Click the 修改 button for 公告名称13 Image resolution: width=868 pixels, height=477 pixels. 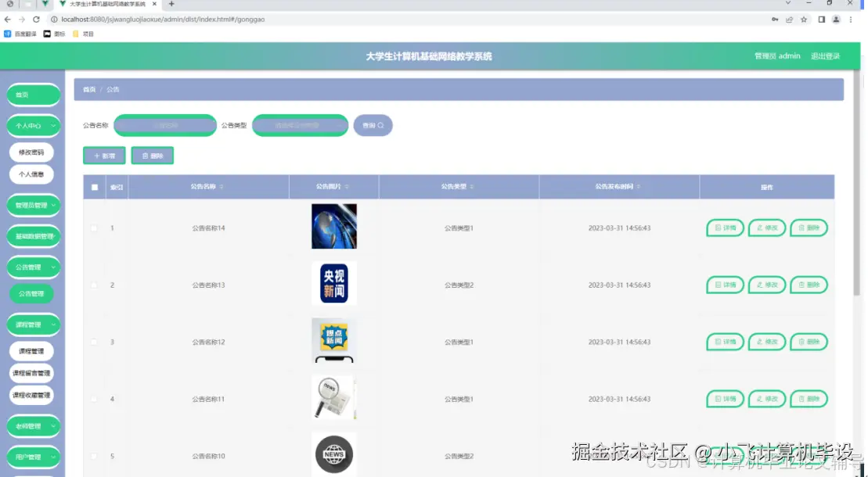tap(766, 285)
